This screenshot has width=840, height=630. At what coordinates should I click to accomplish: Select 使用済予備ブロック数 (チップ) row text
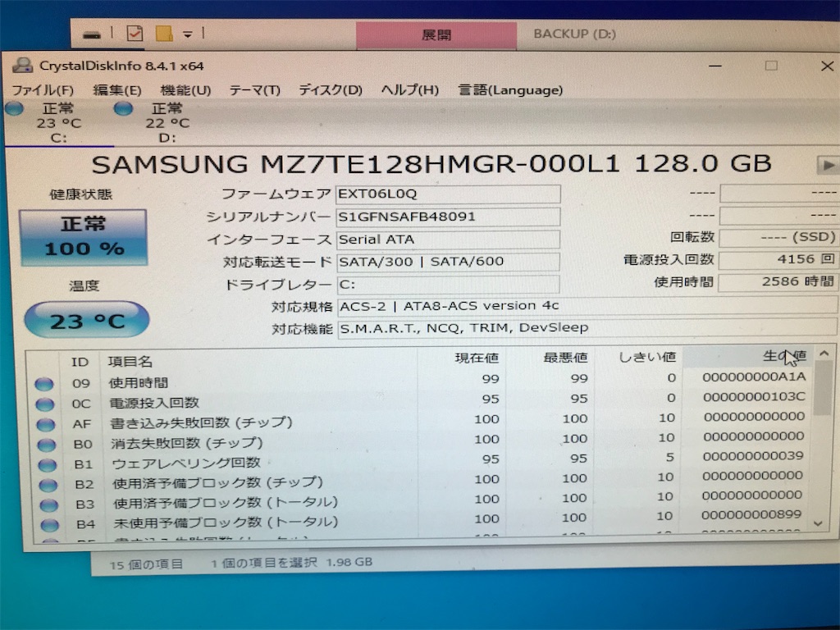pos(217,482)
